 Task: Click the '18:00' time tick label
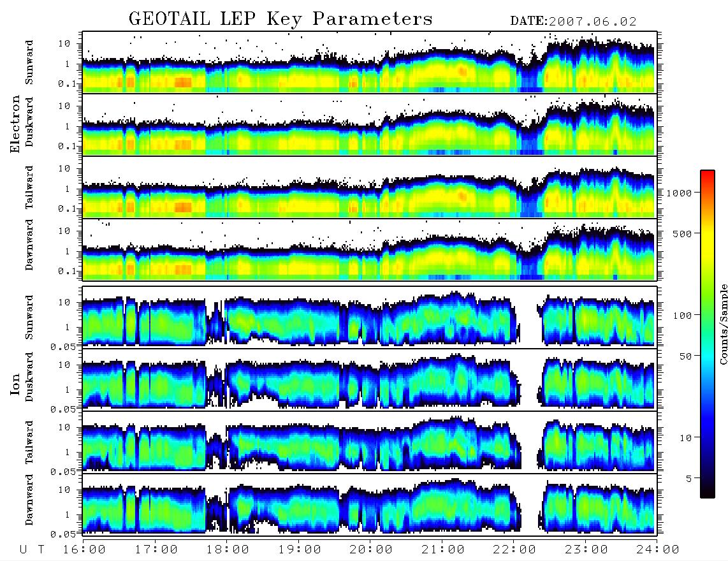(x=228, y=550)
